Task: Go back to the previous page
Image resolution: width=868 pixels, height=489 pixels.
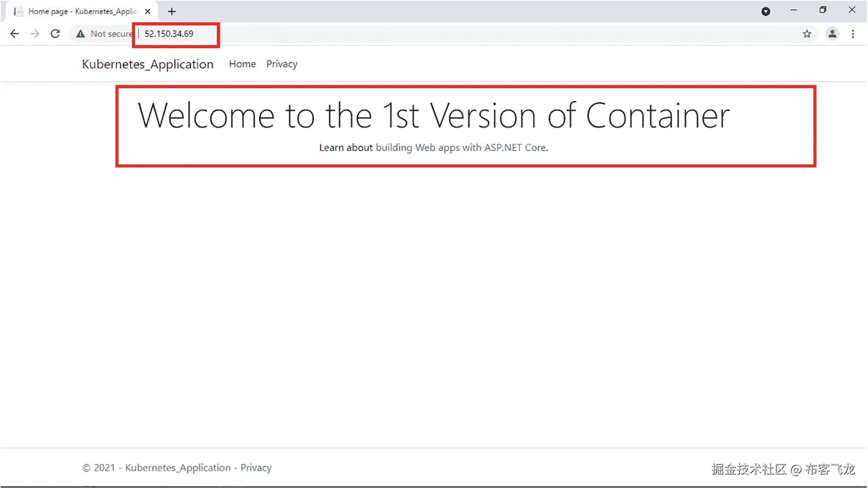Action: tap(15, 34)
